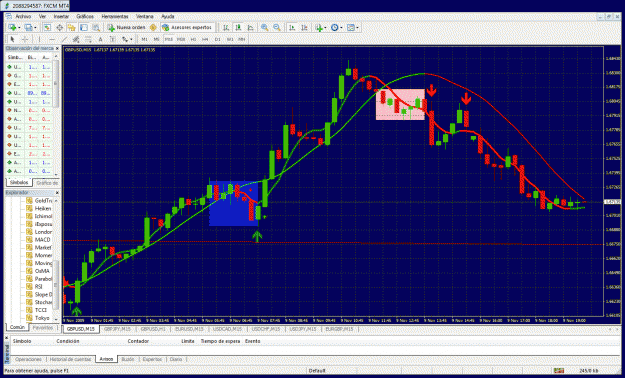This screenshot has height=378, width=625.
Task: Expand the new chart dropdown arrow
Action: pyautogui.click(x=19, y=28)
